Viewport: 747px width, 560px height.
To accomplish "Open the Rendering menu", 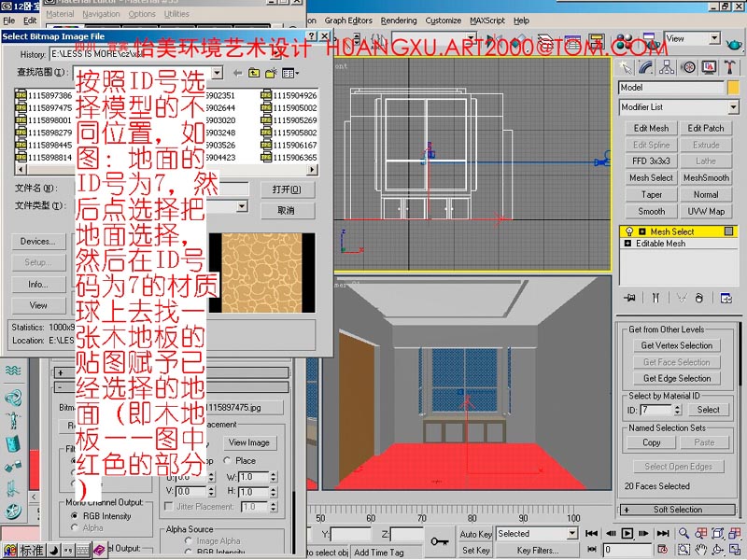I will coord(399,21).
